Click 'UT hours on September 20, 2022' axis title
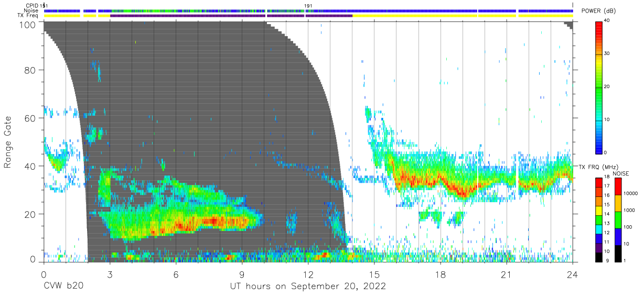 (308, 286)
